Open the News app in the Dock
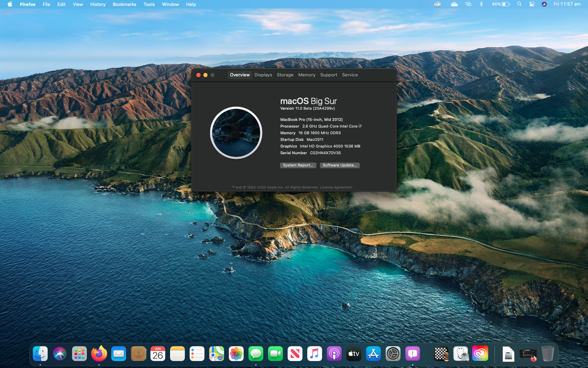588x368 pixels. click(x=295, y=354)
